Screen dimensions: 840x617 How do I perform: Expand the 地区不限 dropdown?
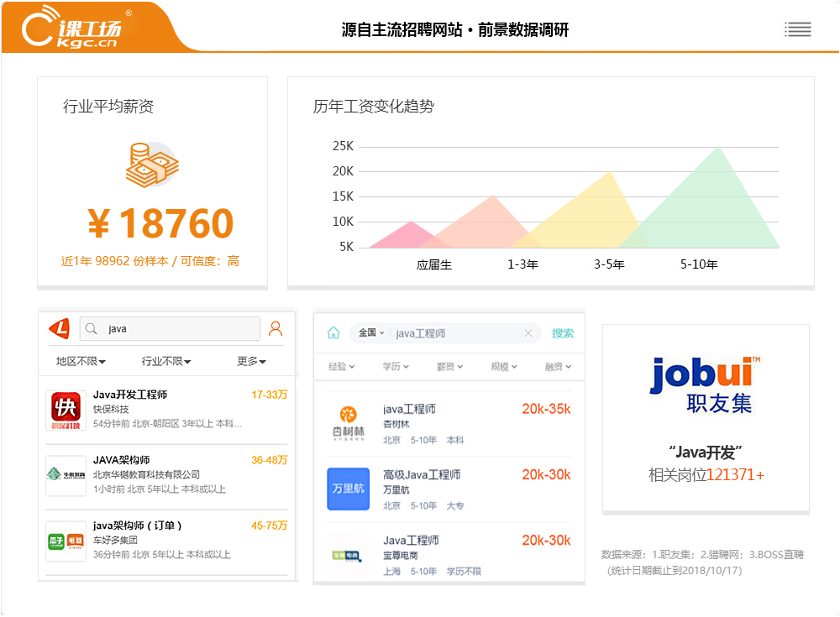point(81,362)
